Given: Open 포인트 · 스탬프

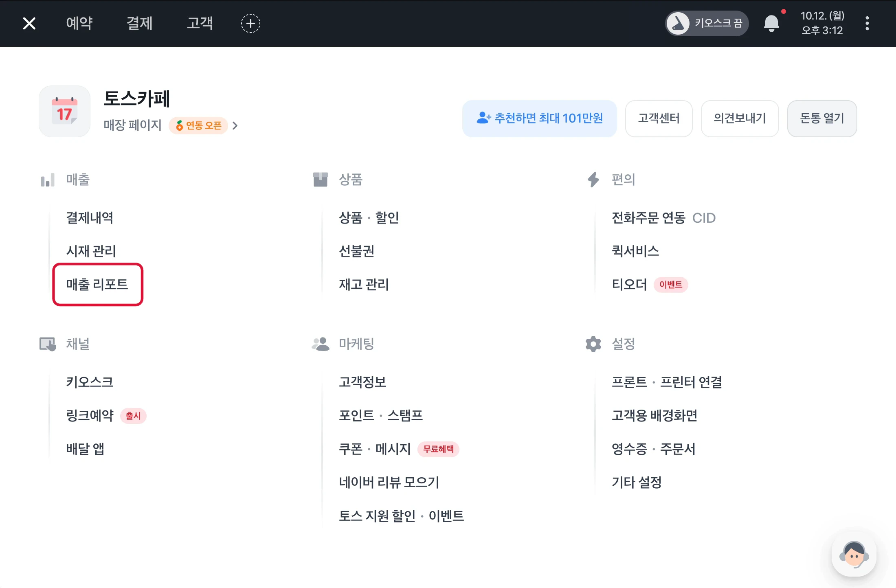Looking at the screenshot, I should [381, 415].
